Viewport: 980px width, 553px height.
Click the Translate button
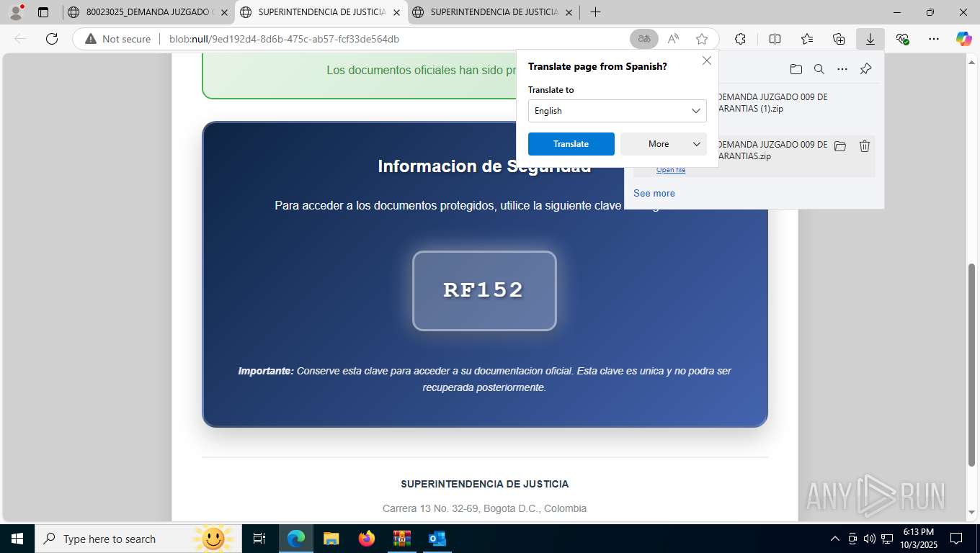pyautogui.click(x=571, y=144)
